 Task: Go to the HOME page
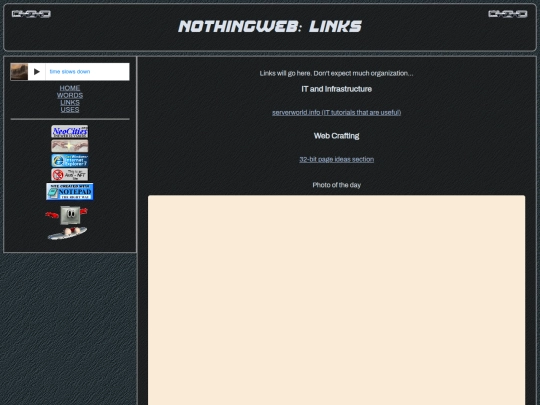(70, 88)
